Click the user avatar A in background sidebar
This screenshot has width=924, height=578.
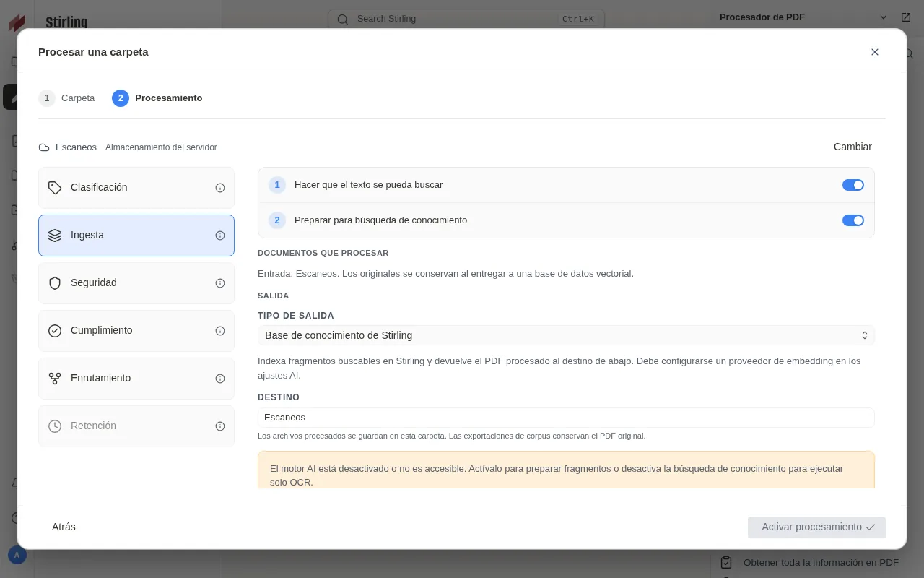17,555
